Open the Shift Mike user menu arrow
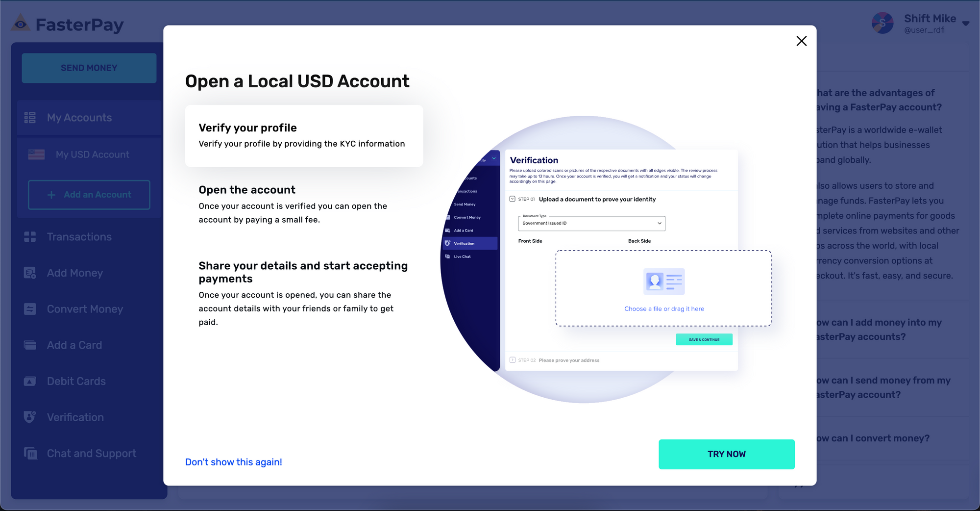980x511 pixels. (x=966, y=24)
